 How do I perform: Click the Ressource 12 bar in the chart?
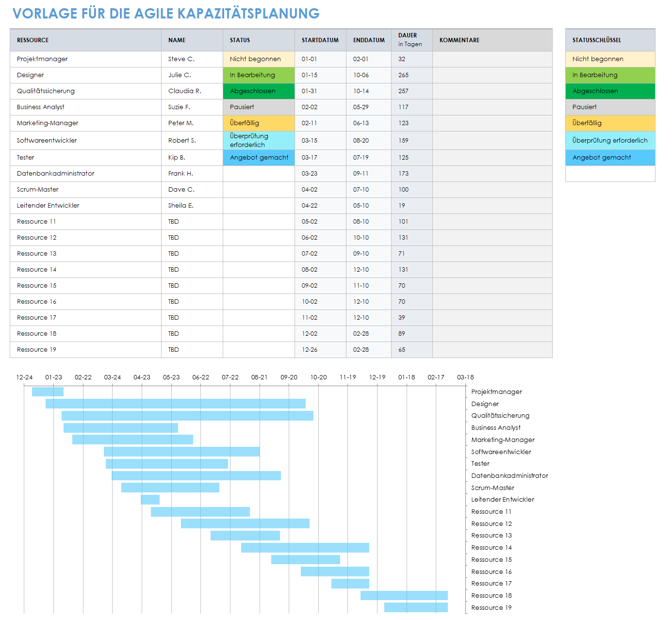click(x=245, y=523)
